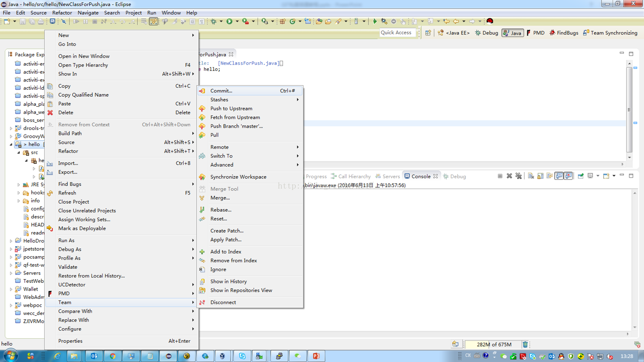Viewport: 644px width, 362px height.
Task: Click the red round icon at toolbar end
Action: (490, 21)
